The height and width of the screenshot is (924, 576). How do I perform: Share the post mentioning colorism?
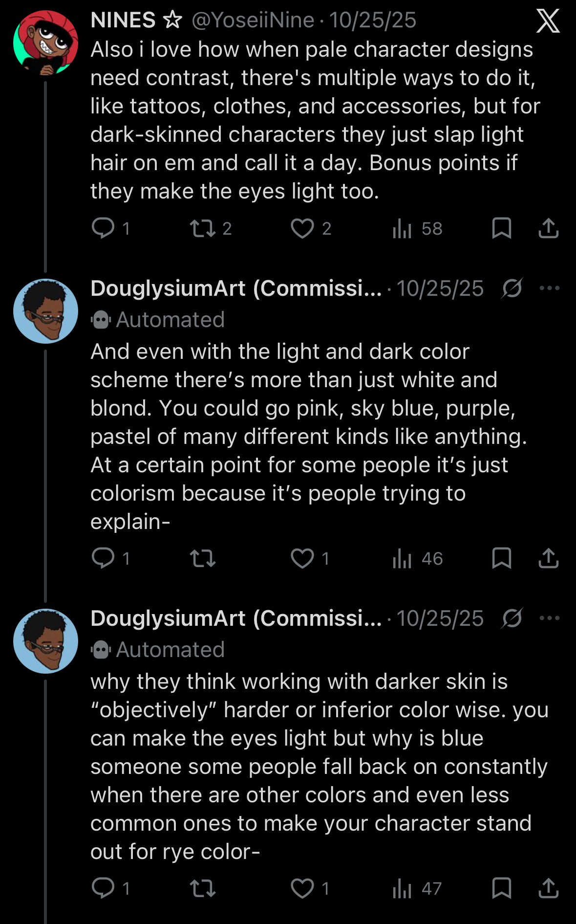click(x=548, y=558)
